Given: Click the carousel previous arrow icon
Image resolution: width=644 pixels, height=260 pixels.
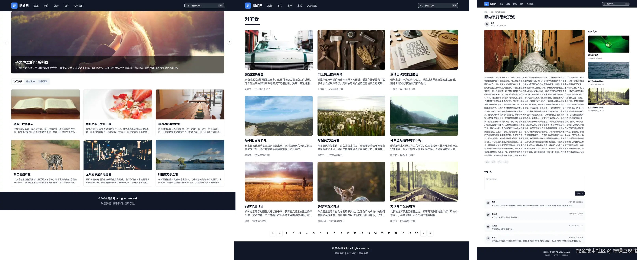Looking at the screenshot, I should [6, 42].
